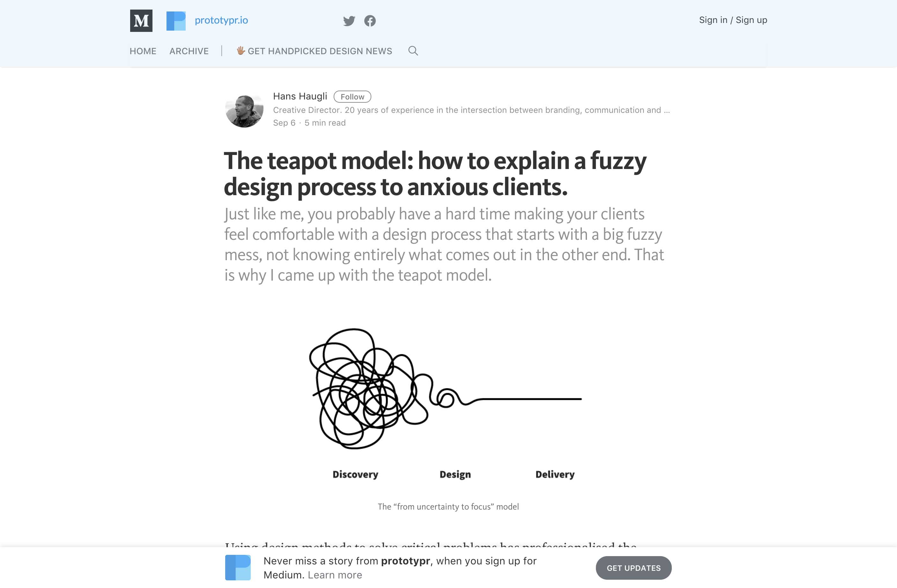Open the Learn more link
897x588 pixels.
tap(335, 575)
